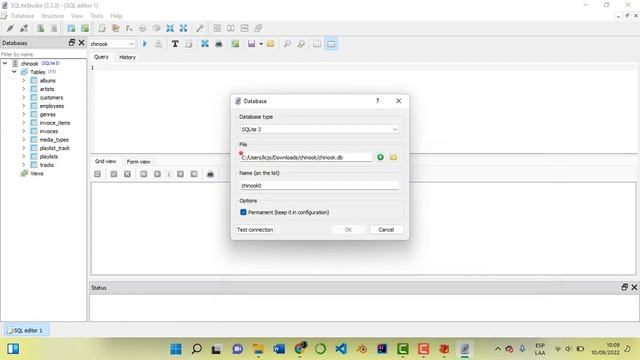The width and height of the screenshot is (640, 360).
Task: Open a new SQL editor from toolbar
Action: pos(102,28)
